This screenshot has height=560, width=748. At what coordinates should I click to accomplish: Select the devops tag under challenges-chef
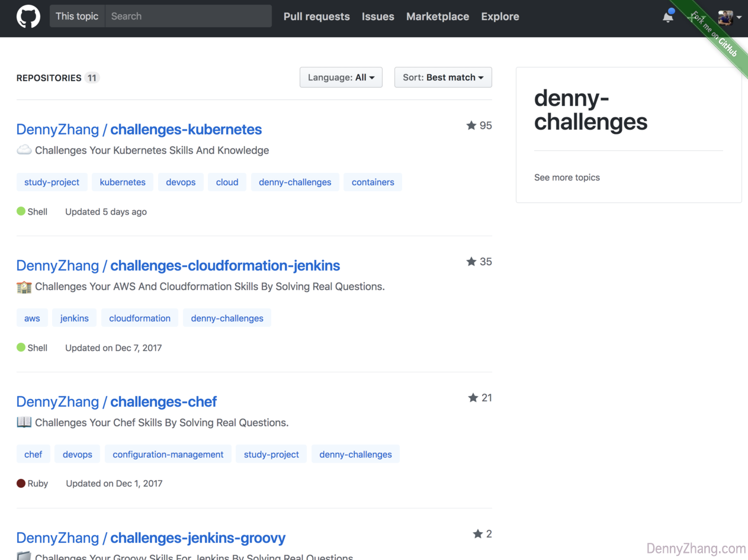point(78,455)
